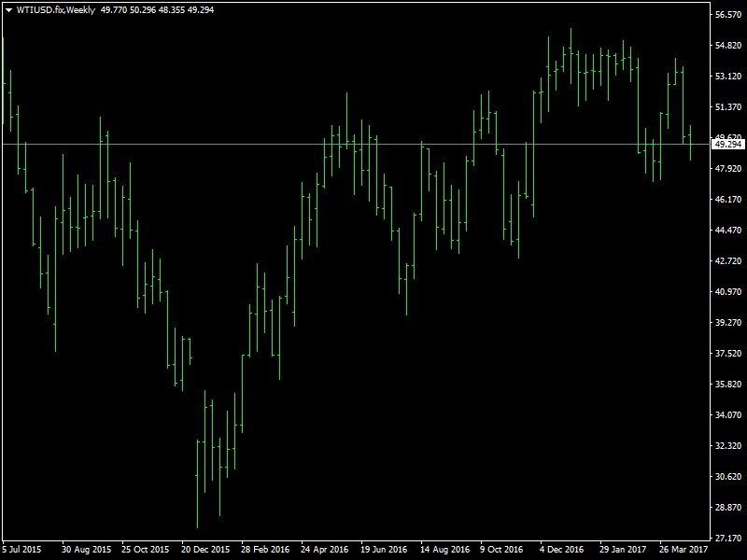The image size is (747, 560).
Task: Click the 46.170 price scale label
Action: (728, 200)
